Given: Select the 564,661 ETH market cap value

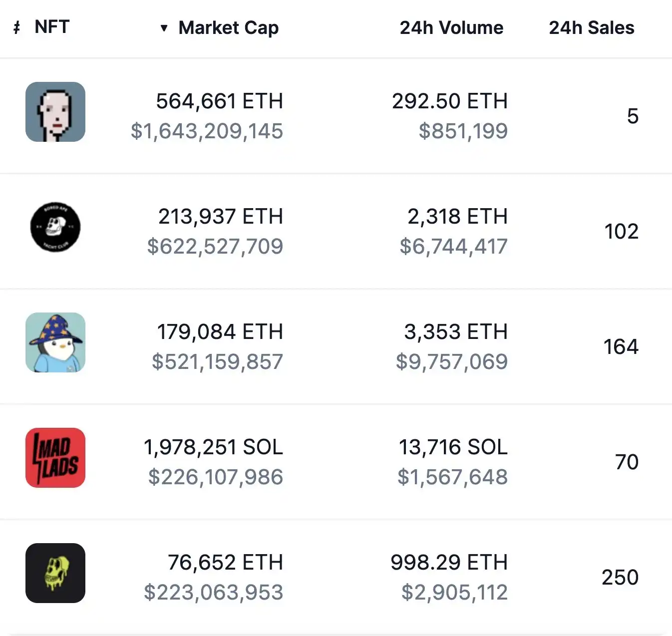Looking at the screenshot, I should (219, 101).
